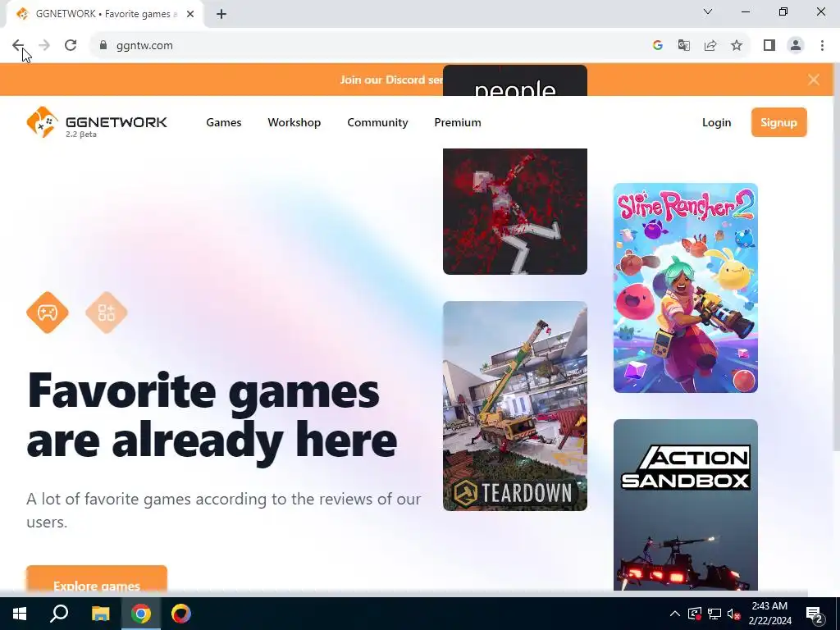
Task: Open the browser side panel
Action: (769, 46)
